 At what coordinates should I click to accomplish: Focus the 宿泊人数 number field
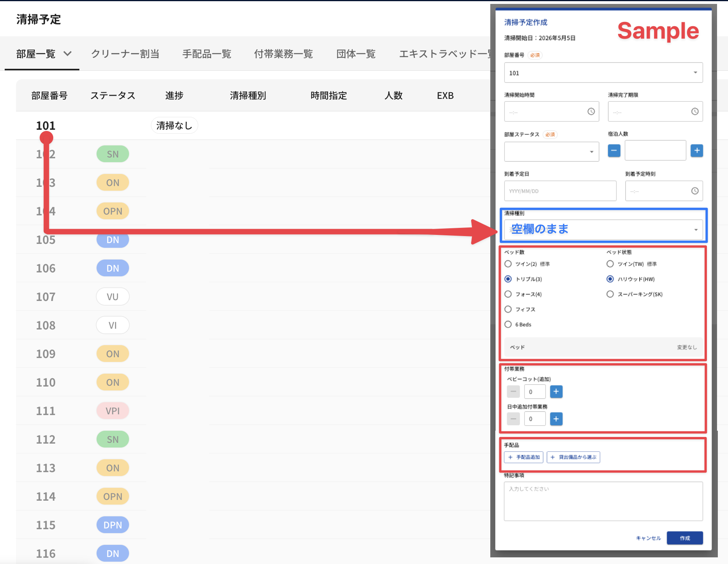click(655, 150)
